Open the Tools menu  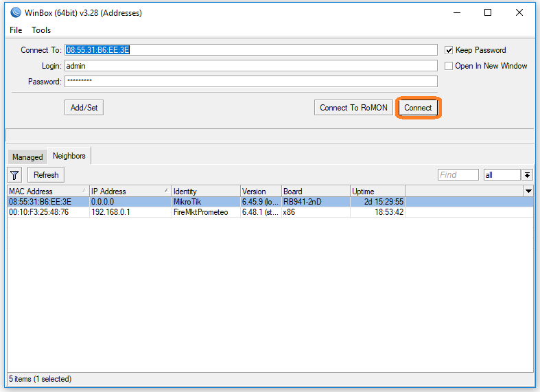tap(41, 30)
